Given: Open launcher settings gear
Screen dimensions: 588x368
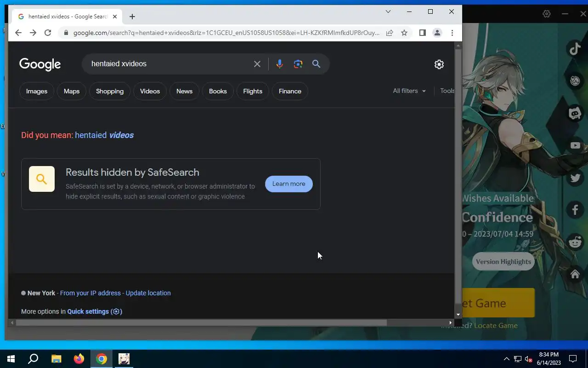Looking at the screenshot, I should pyautogui.click(x=547, y=14).
